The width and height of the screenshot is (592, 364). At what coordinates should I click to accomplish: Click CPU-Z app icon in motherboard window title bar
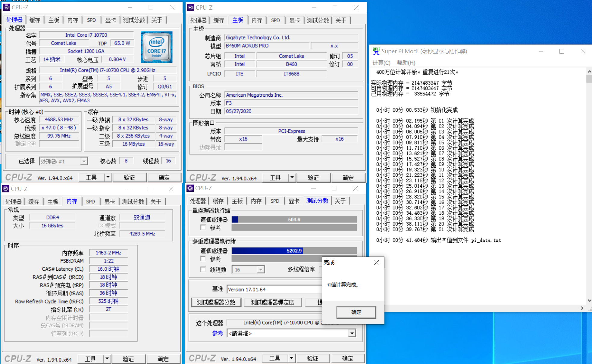pos(190,8)
